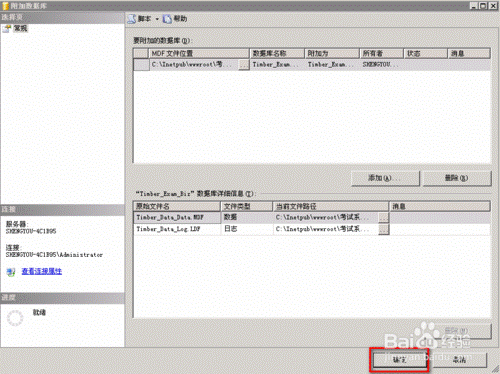Image resolution: width=500 pixels, height=374 pixels.
Task: Click the 附加为 column header
Action: [332, 53]
